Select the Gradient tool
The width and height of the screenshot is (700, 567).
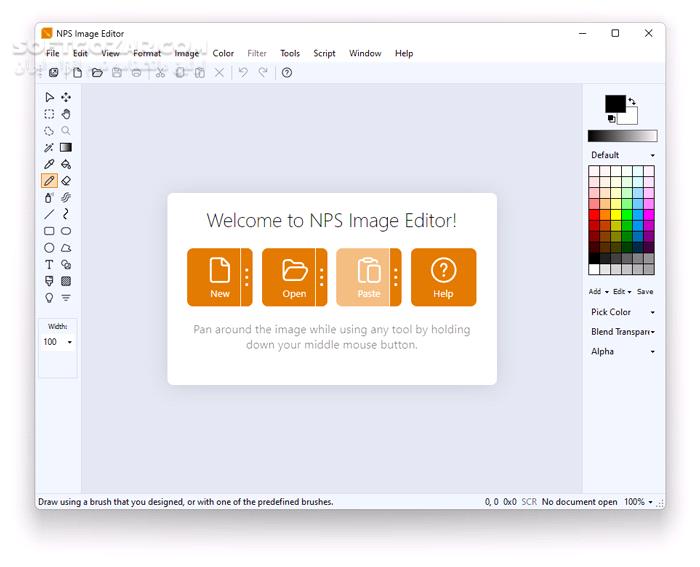66,147
